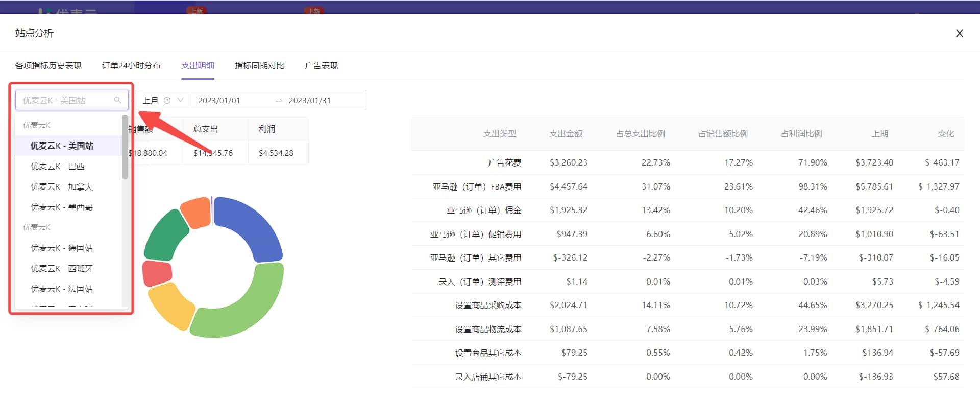Pick 优麦云K - 法国站 option
980x399 pixels.
point(69,289)
